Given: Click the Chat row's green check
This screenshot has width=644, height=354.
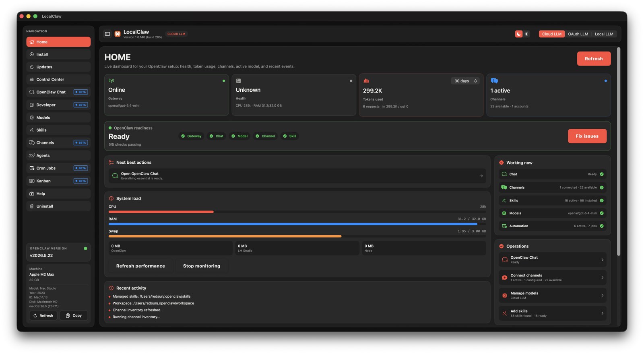Looking at the screenshot, I should (602, 175).
